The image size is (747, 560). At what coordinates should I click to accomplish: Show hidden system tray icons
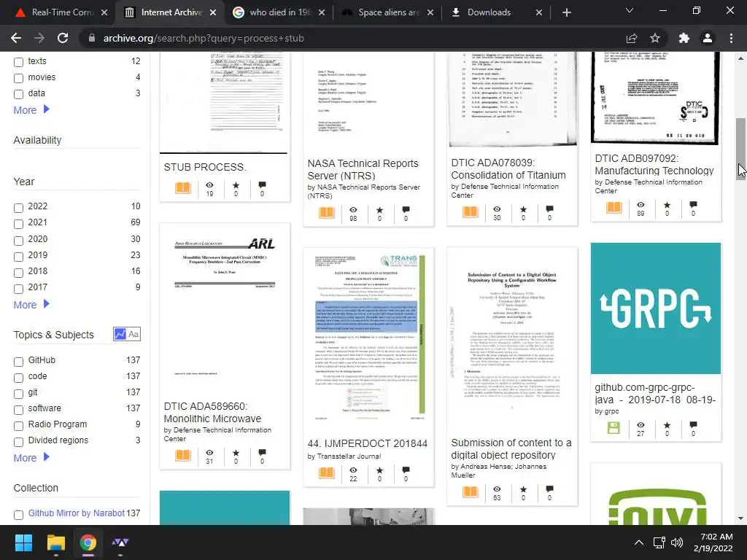[639, 542]
